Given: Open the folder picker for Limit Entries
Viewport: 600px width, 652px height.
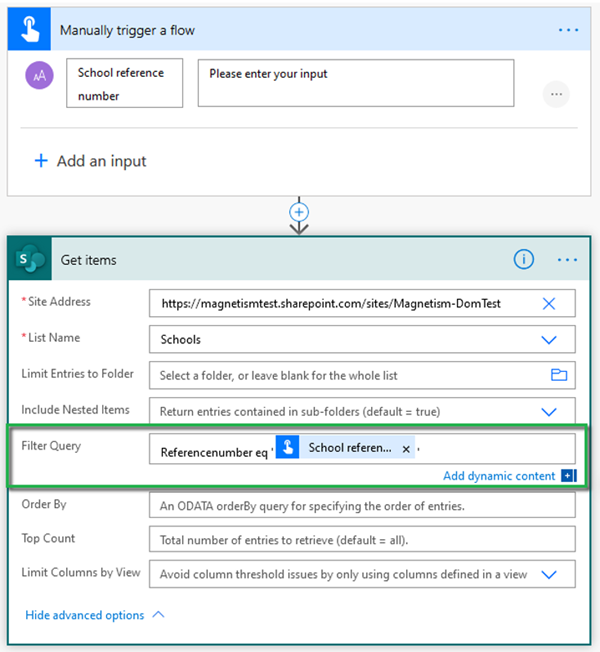Looking at the screenshot, I should click(x=558, y=375).
